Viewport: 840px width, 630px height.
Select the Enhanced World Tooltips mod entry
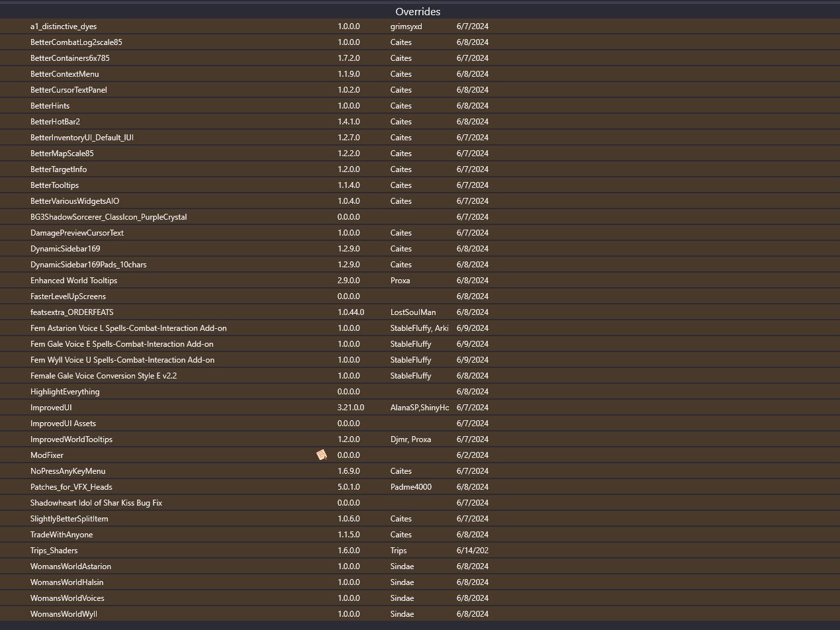[73, 281]
